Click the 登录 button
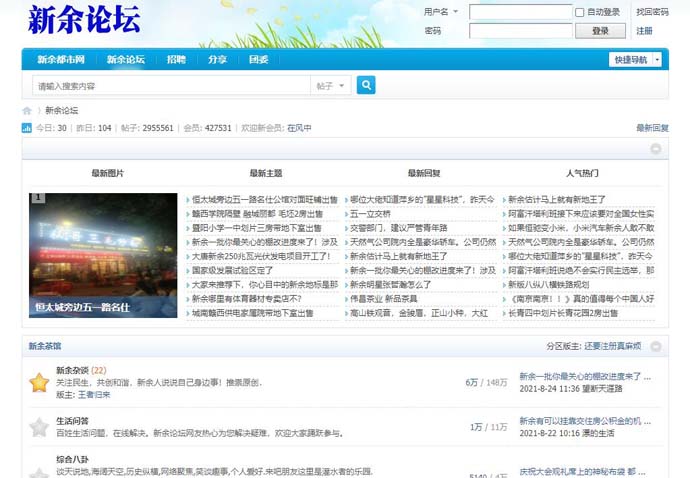 600,31
